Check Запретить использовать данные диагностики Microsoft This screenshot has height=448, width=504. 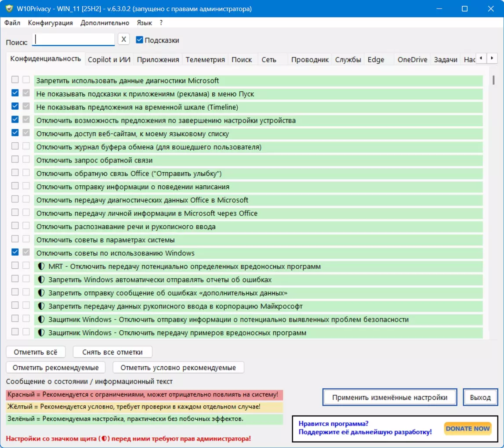15,79
